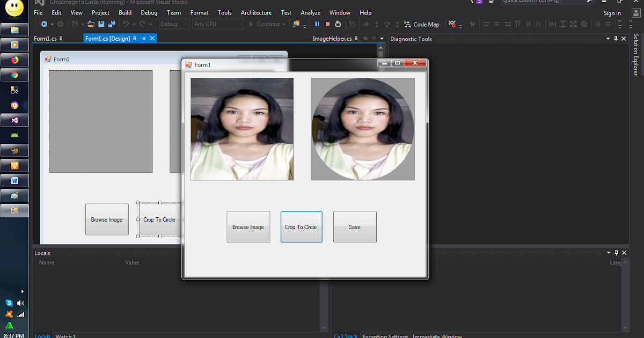Click the Show Next Statement arrow
The image size is (644, 338).
tap(365, 24)
